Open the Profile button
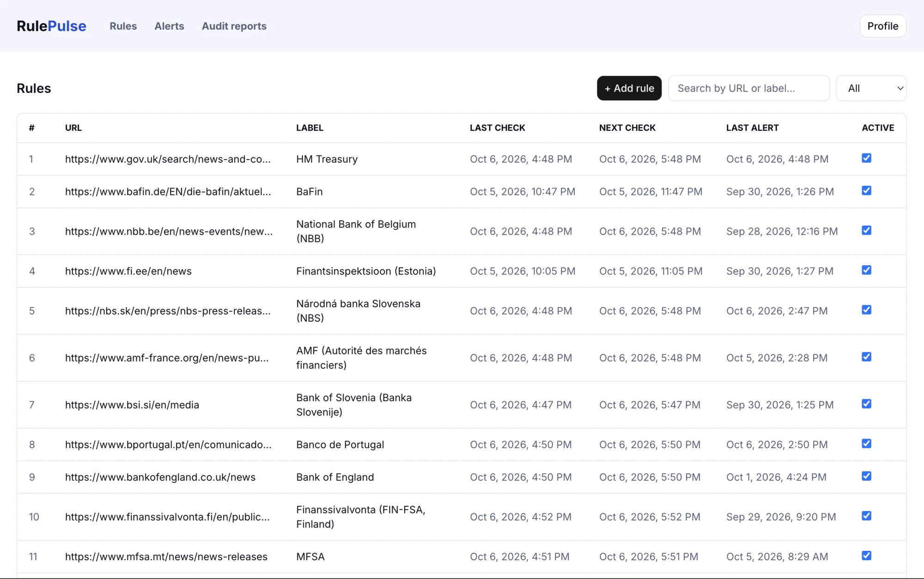Screen dimensions: 924x579 [883, 26]
